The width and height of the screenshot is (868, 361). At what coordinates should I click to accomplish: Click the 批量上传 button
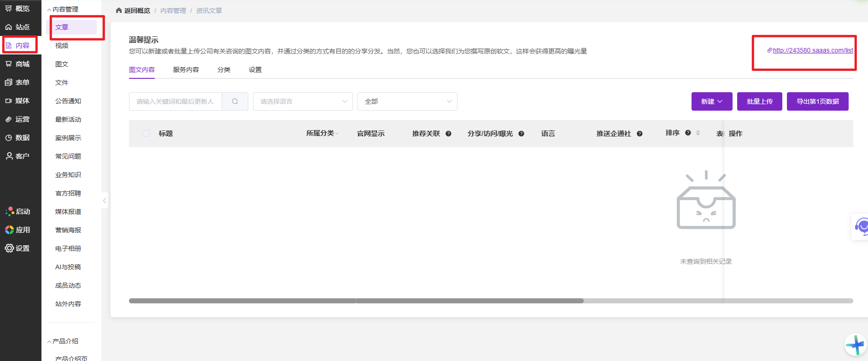(759, 101)
